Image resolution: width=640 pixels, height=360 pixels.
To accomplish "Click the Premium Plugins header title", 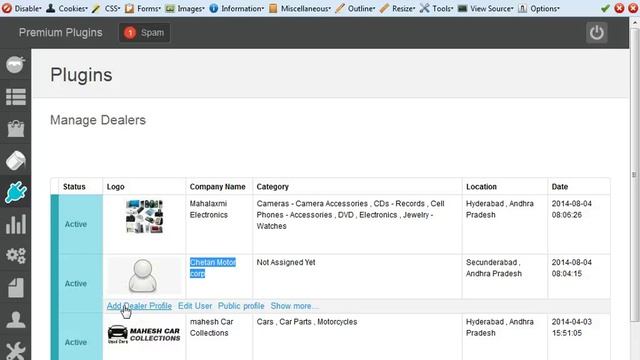I will coord(60,33).
